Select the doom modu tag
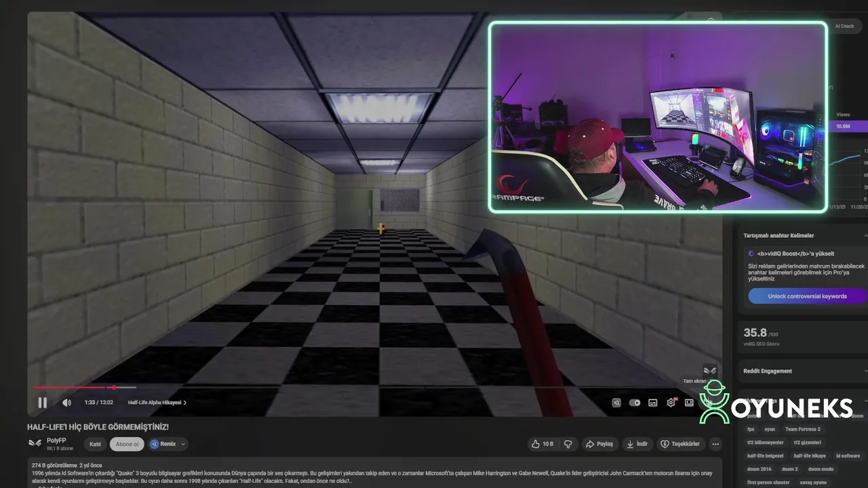The width and height of the screenshot is (868, 488). coord(821,469)
